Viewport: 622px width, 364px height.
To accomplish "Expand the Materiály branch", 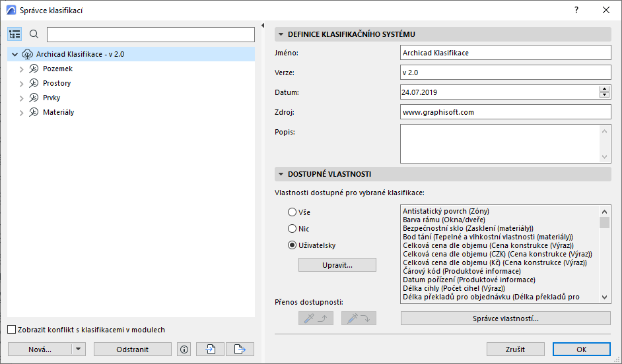I will pos(21,113).
